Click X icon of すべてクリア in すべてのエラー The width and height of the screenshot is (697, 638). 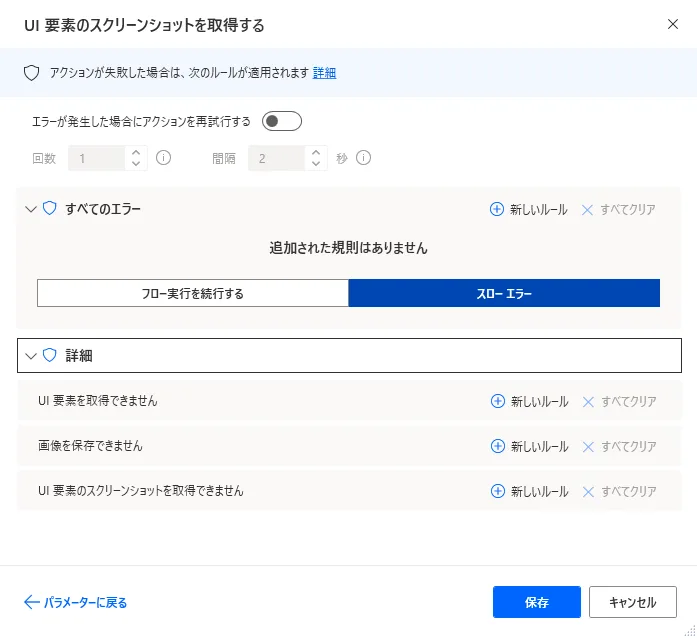click(587, 209)
